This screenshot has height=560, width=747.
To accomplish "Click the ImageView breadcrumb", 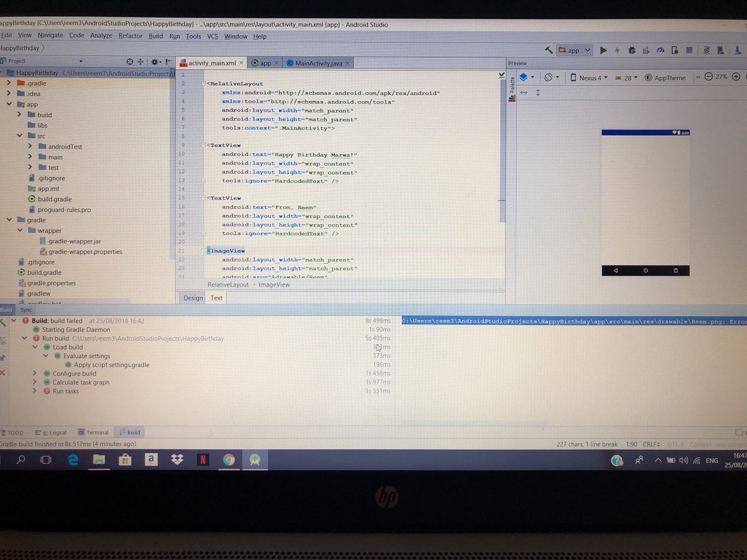I will click(x=274, y=284).
